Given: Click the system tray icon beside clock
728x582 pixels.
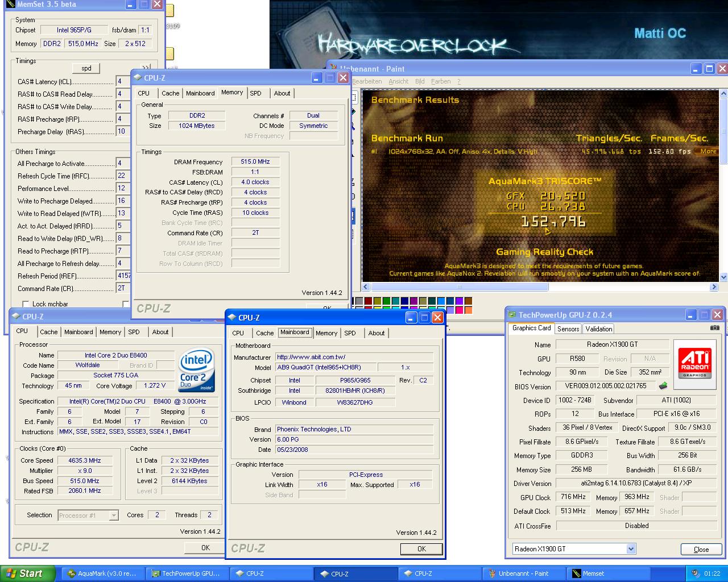Looking at the screenshot, I should 695,573.
